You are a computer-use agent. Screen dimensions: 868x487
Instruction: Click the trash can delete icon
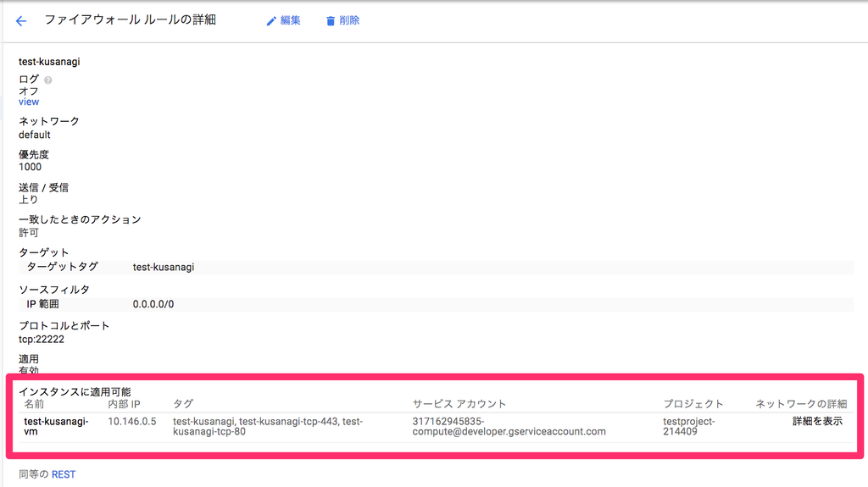point(331,21)
